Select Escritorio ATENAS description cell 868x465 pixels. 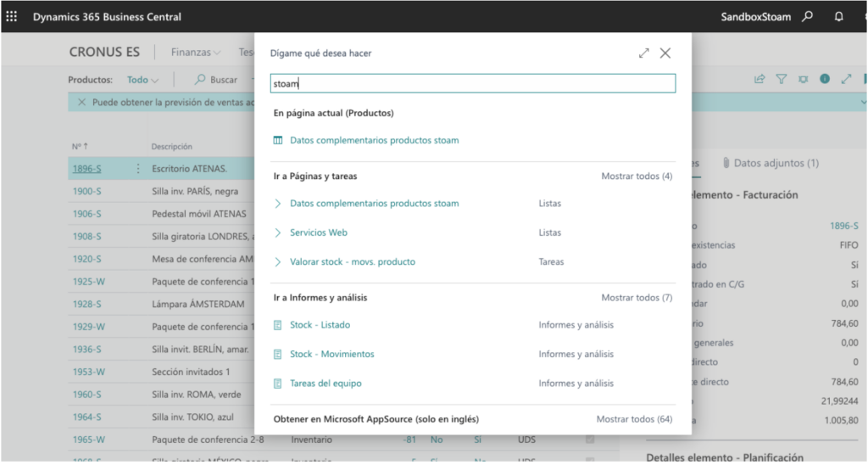(189, 169)
